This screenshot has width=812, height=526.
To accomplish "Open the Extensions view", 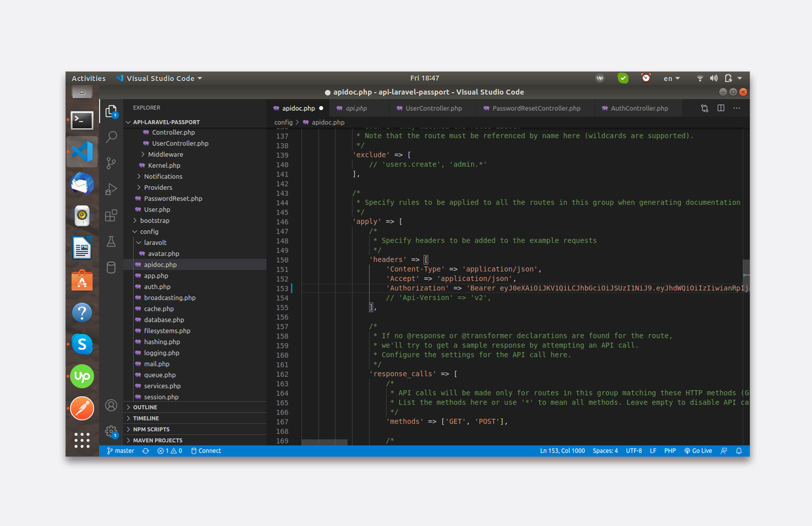I will click(x=111, y=215).
